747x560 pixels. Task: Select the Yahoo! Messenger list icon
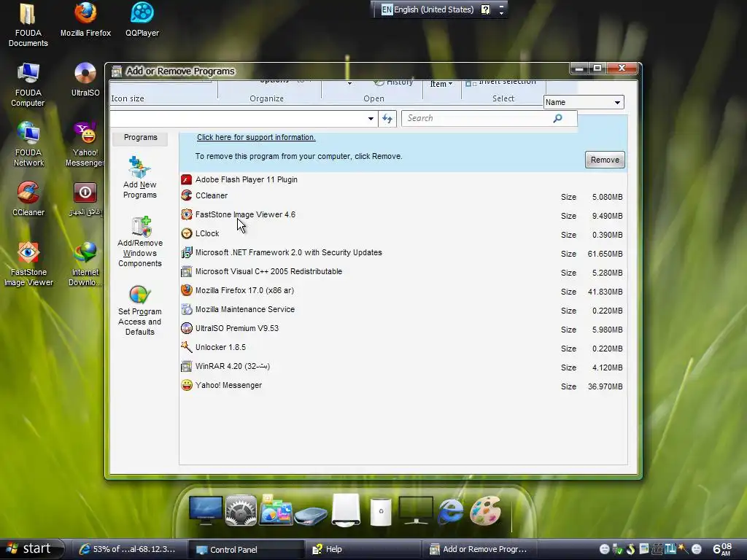[x=186, y=385]
